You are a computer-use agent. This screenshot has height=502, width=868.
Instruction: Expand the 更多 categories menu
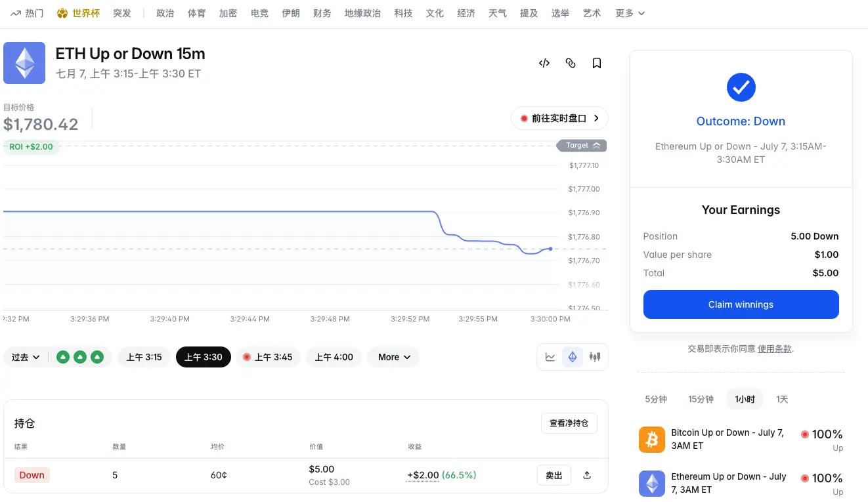point(630,13)
